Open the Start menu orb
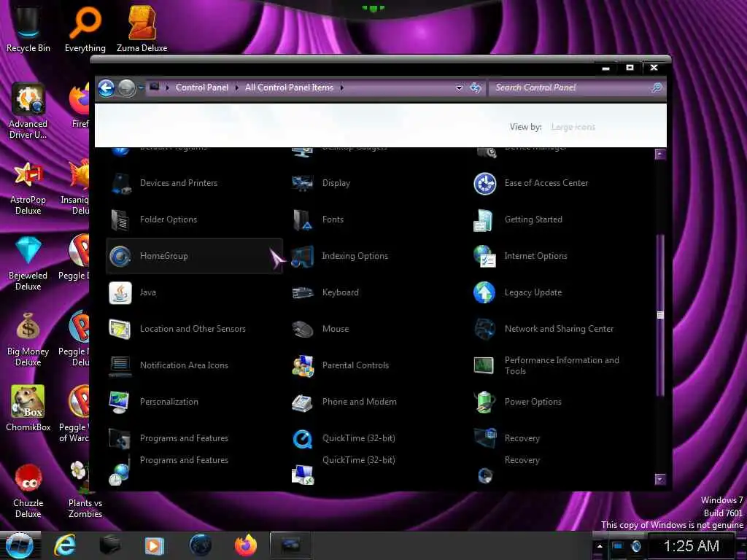Image resolution: width=747 pixels, height=560 pixels. (19, 545)
